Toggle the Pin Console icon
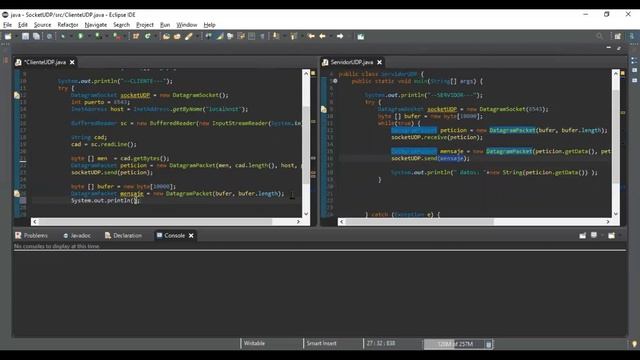 coord(583,236)
